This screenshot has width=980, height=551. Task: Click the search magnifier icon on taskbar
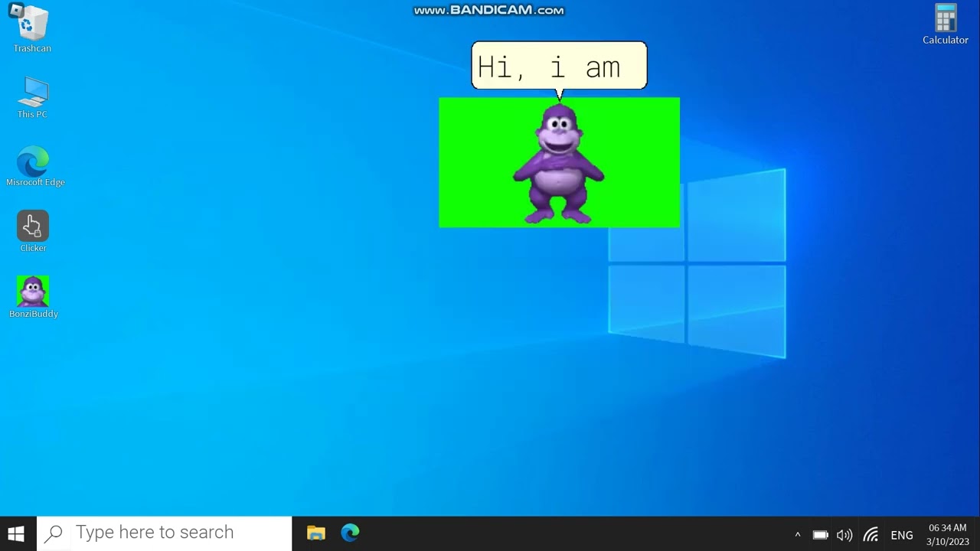coord(54,533)
